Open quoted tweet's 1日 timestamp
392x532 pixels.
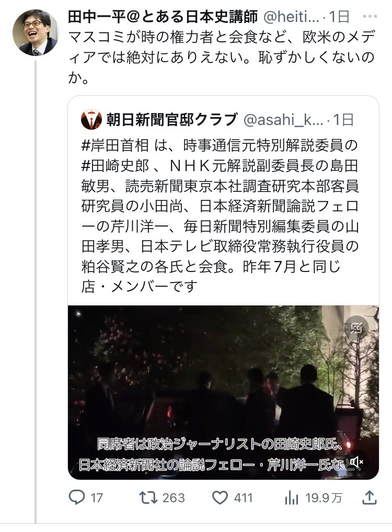(x=343, y=119)
